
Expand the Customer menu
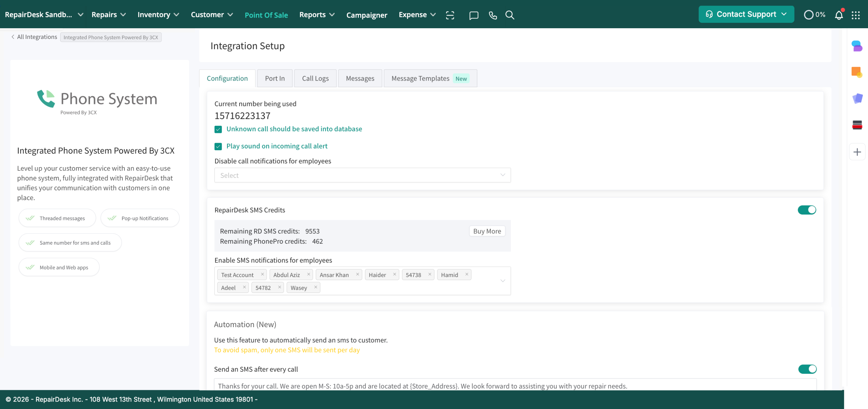coord(212,14)
